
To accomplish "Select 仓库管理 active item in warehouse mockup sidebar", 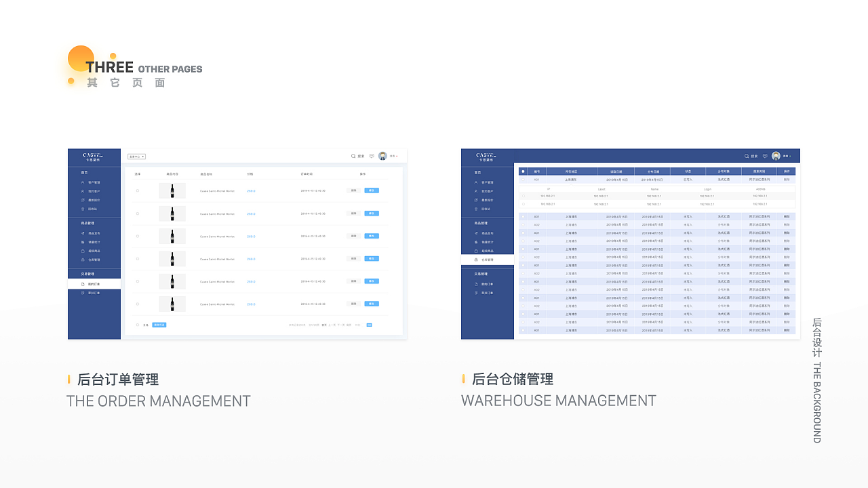I will tap(488, 260).
